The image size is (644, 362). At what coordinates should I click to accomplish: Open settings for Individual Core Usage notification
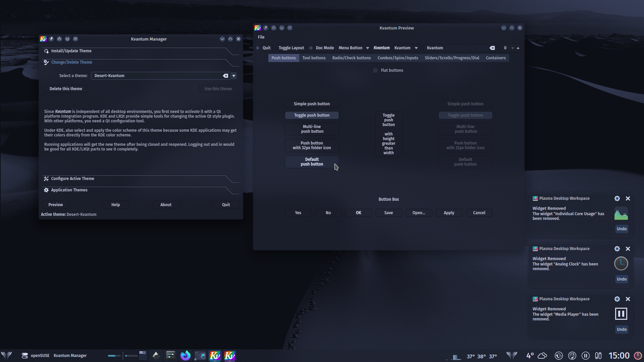[x=617, y=198]
